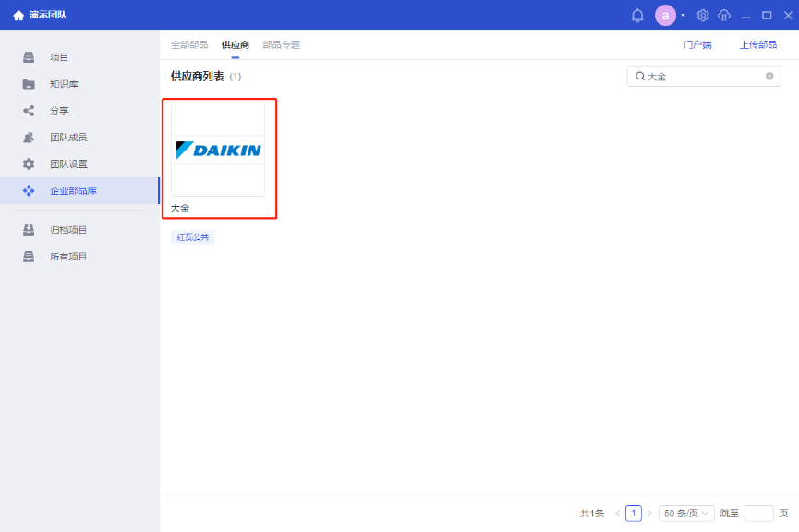This screenshot has width=799, height=532.
Task: Click the 门户端 link
Action: [x=697, y=45]
